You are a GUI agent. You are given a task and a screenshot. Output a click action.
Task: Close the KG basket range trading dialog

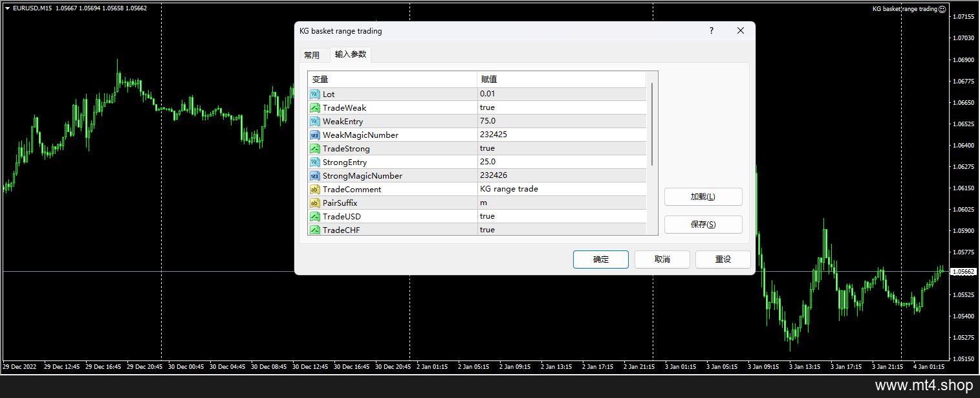(741, 30)
